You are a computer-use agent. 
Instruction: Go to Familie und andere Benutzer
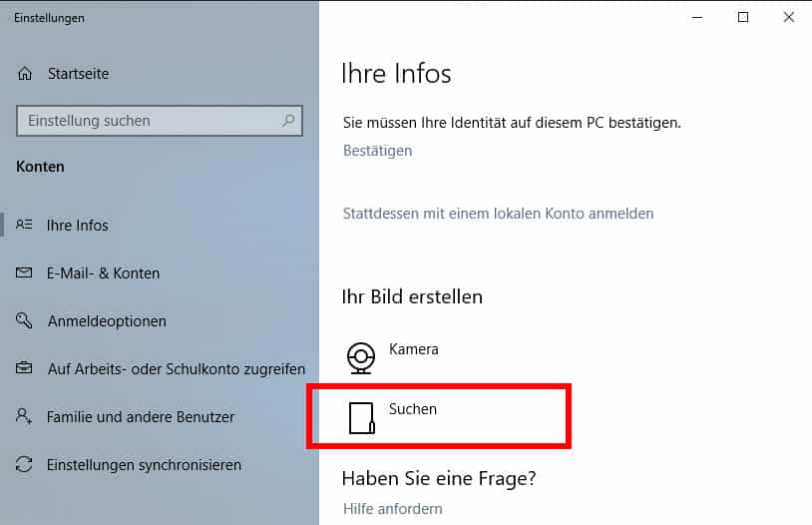141,416
